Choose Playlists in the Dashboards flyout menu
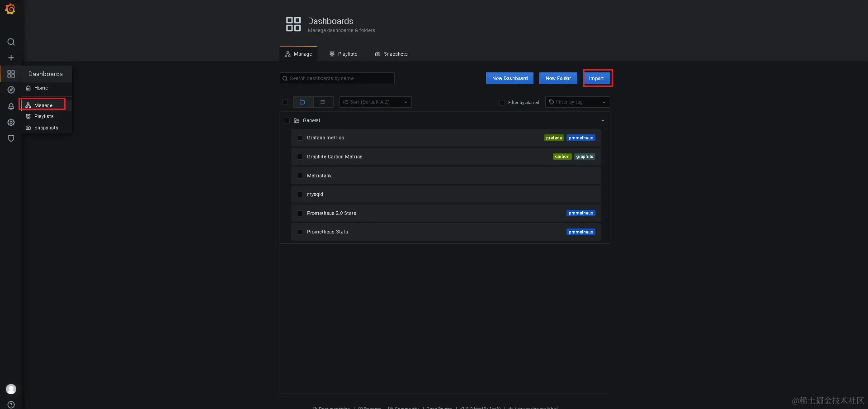Screen dimensions: 868x409 [x=44, y=117]
